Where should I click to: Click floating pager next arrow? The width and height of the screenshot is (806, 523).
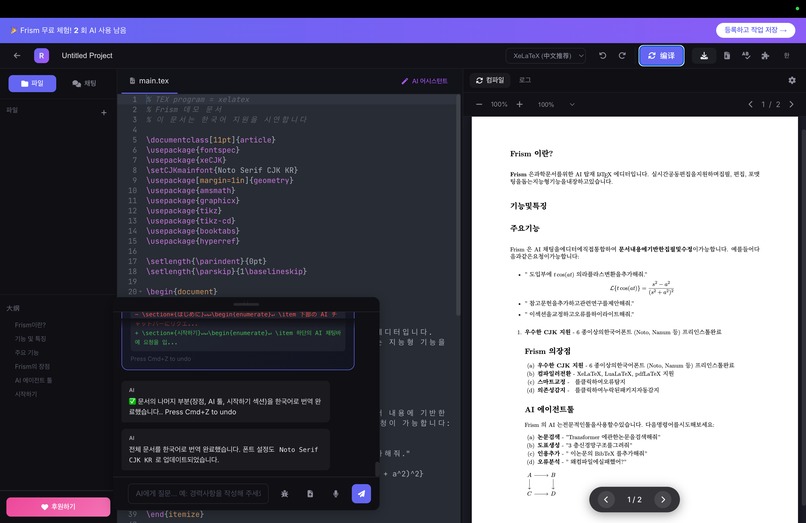(663, 499)
